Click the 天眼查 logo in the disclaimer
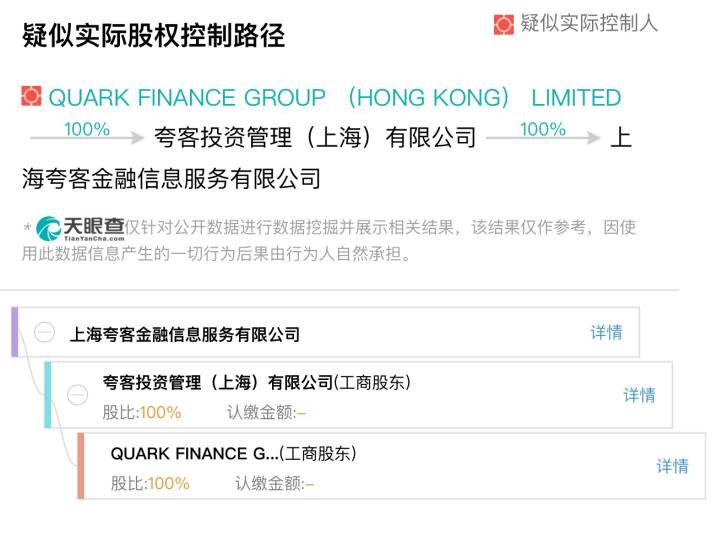 coord(80,228)
